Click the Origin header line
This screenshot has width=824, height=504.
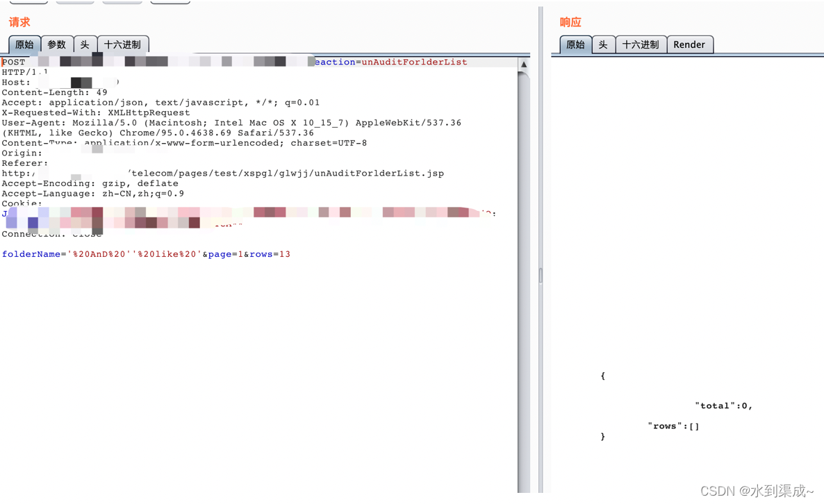click(22, 153)
